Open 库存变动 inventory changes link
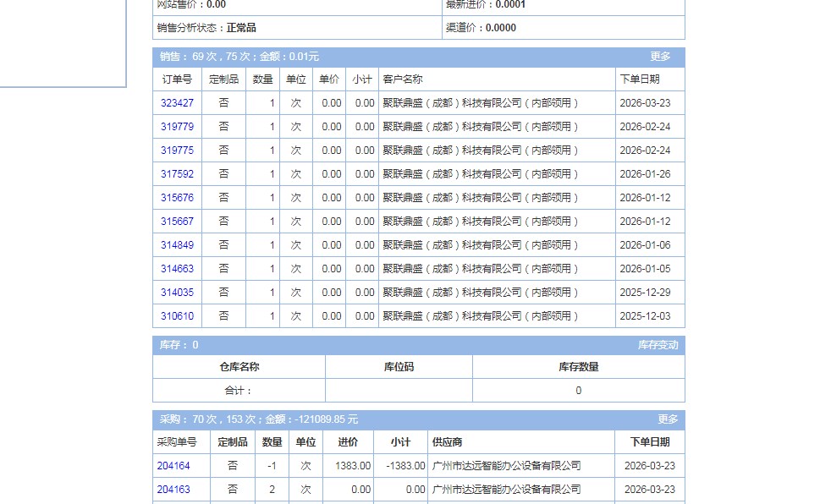Image resolution: width=831 pixels, height=504 pixels. [658, 345]
